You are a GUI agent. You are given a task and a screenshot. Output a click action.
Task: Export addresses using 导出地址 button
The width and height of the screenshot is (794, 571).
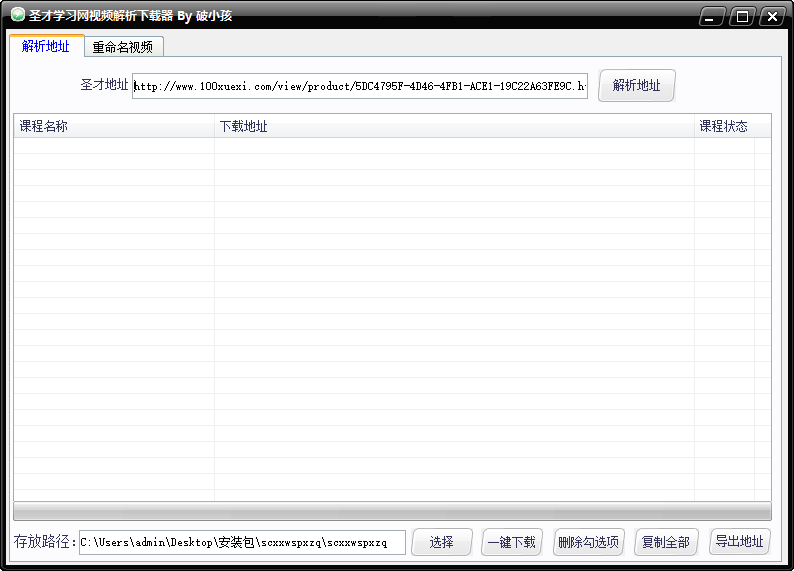tap(739, 542)
